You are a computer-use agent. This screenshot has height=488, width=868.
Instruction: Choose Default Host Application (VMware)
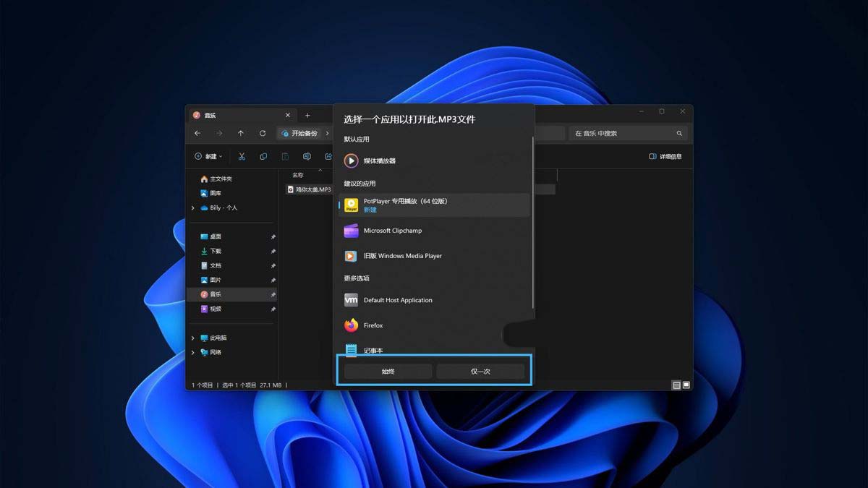tap(398, 300)
